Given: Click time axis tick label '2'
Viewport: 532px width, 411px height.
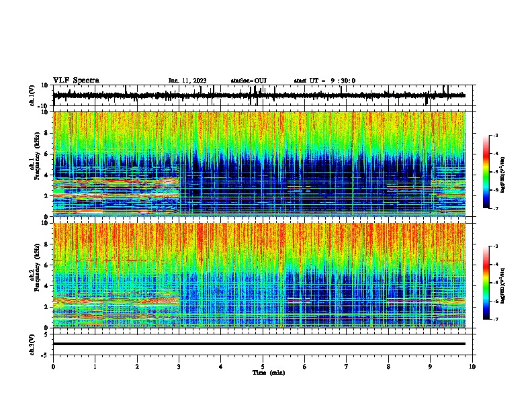Looking at the screenshot, I should (137, 367).
